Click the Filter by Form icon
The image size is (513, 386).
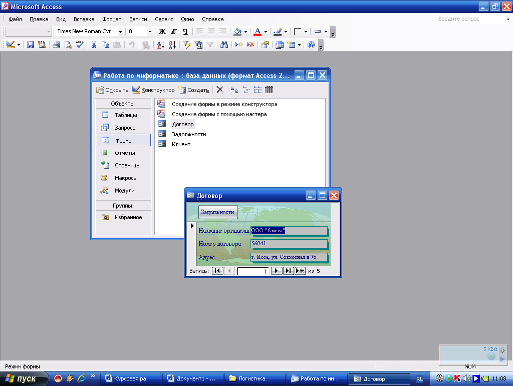click(x=199, y=44)
